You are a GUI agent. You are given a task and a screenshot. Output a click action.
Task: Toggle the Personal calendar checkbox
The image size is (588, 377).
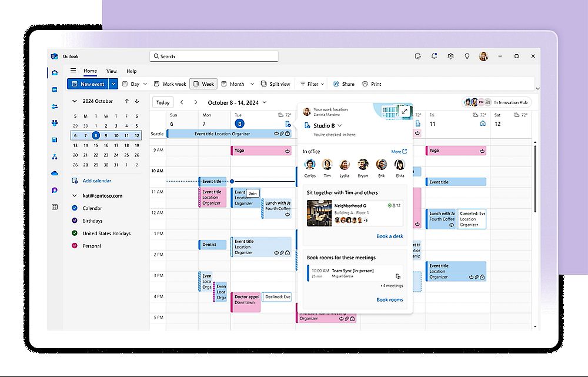75,246
